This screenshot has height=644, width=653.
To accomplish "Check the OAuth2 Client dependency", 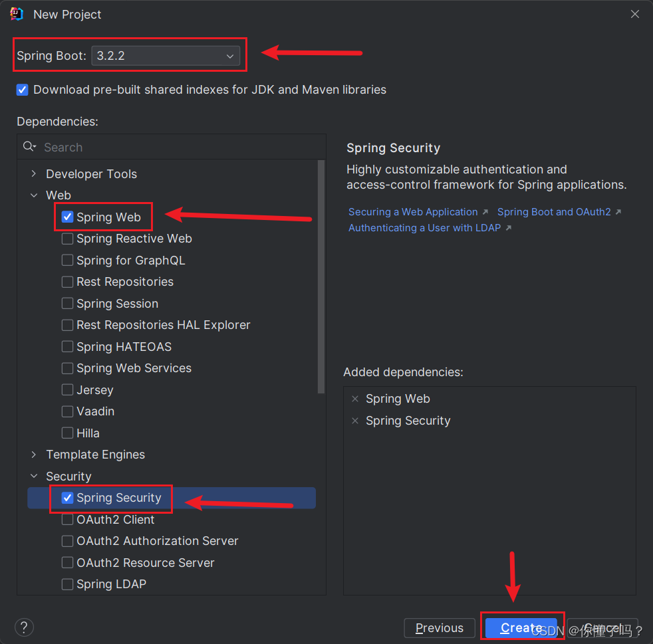I will coord(67,519).
